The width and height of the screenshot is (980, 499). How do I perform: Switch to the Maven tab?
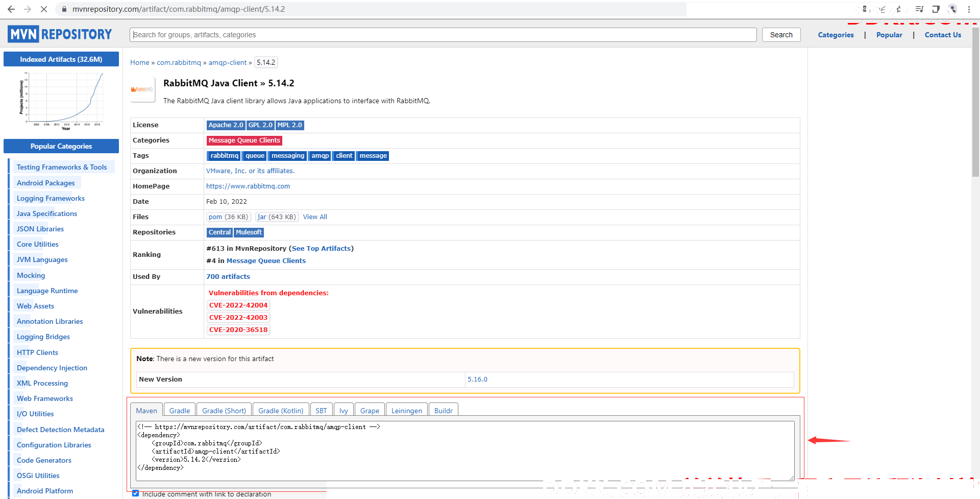[146, 411]
